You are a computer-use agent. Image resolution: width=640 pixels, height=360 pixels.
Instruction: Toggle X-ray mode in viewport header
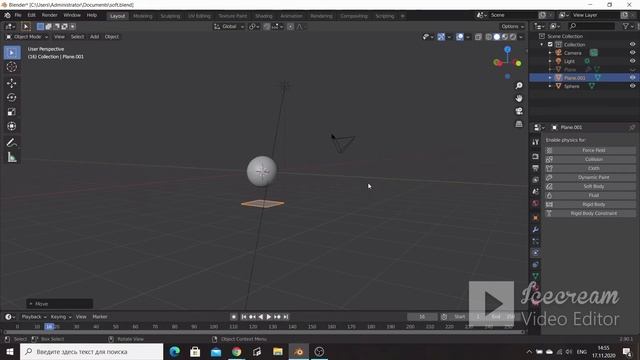478,37
